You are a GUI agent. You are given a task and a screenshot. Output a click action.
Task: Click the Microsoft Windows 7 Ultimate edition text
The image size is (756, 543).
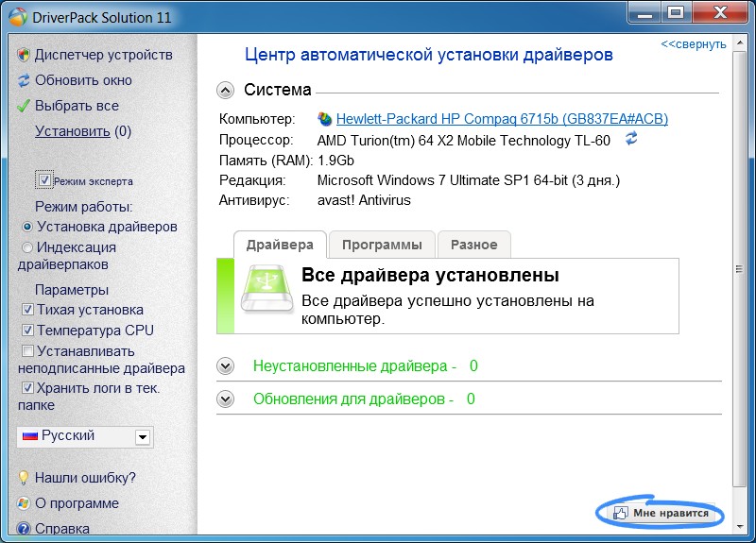tap(469, 180)
